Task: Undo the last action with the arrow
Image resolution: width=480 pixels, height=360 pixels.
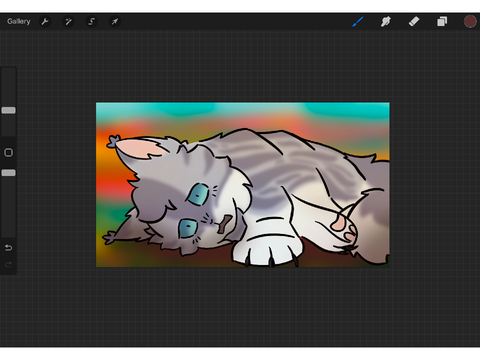Action: 8,248
